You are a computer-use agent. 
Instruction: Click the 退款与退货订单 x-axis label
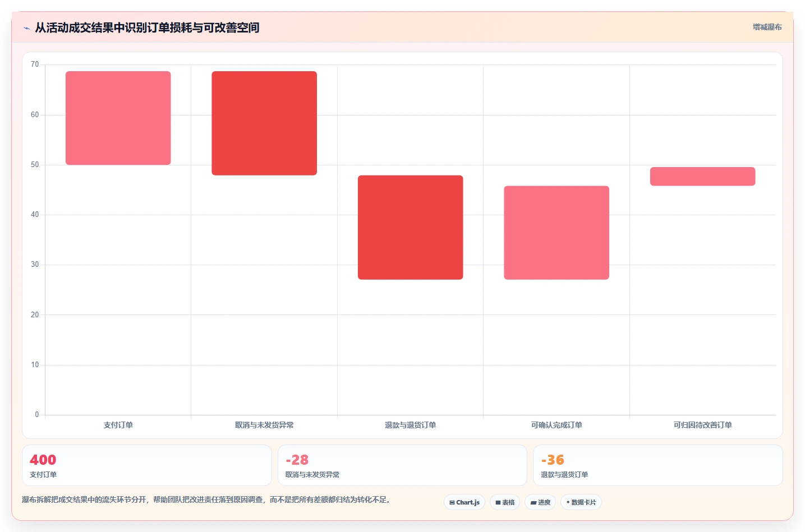(x=411, y=425)
